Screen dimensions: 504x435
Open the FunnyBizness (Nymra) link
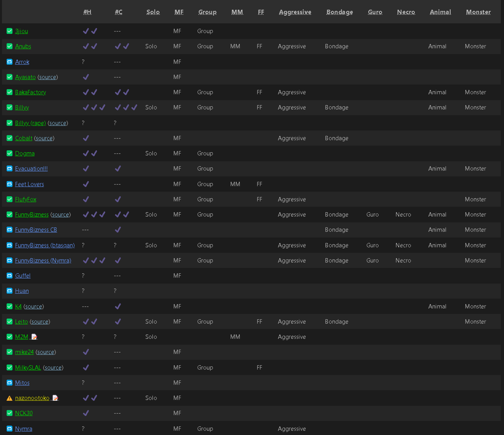coord(43,261)
